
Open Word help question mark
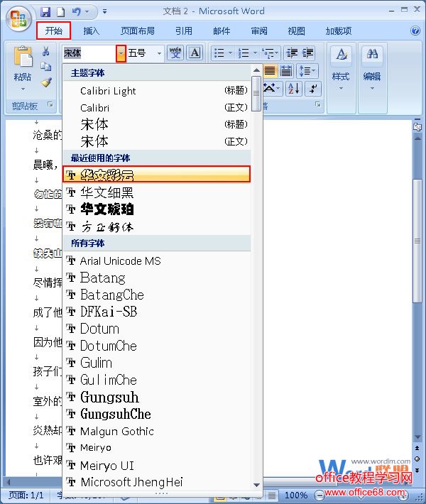click(x=415, y=31)
